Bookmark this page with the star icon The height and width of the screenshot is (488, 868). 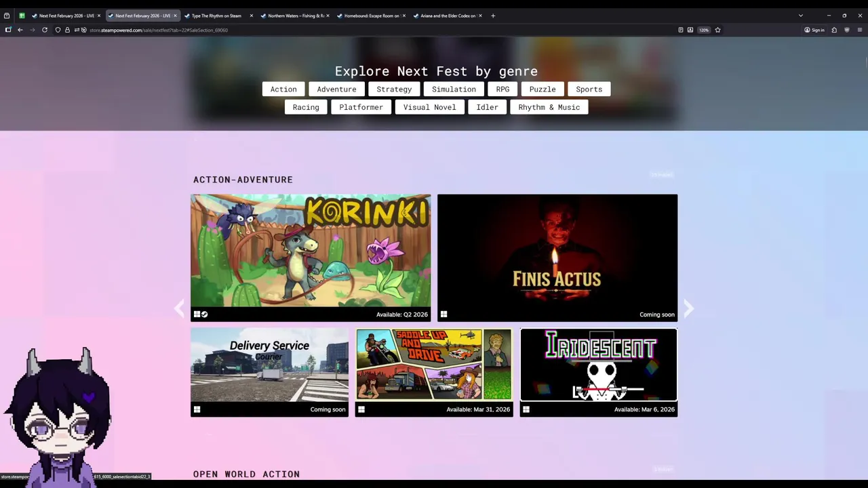point(717,30)
